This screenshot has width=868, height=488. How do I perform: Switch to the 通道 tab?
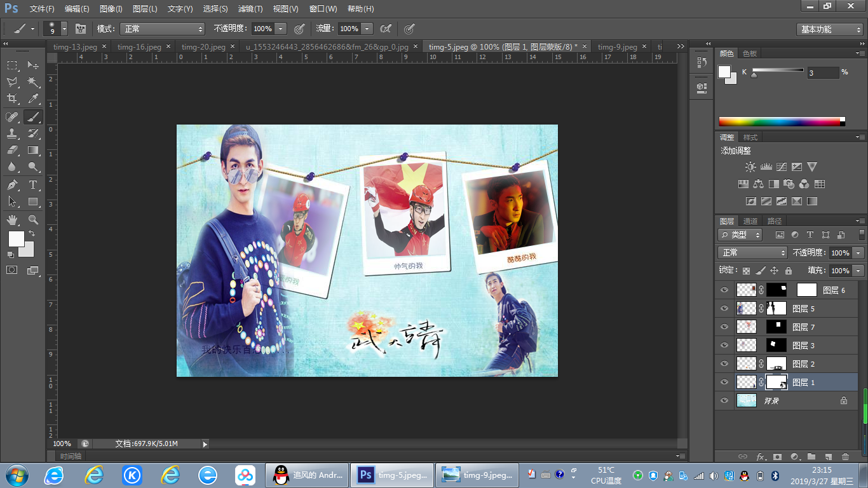click(x=750, y=221)
